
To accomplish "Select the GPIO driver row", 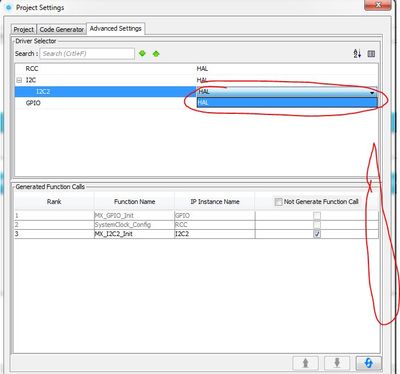I will click(196, 103).
